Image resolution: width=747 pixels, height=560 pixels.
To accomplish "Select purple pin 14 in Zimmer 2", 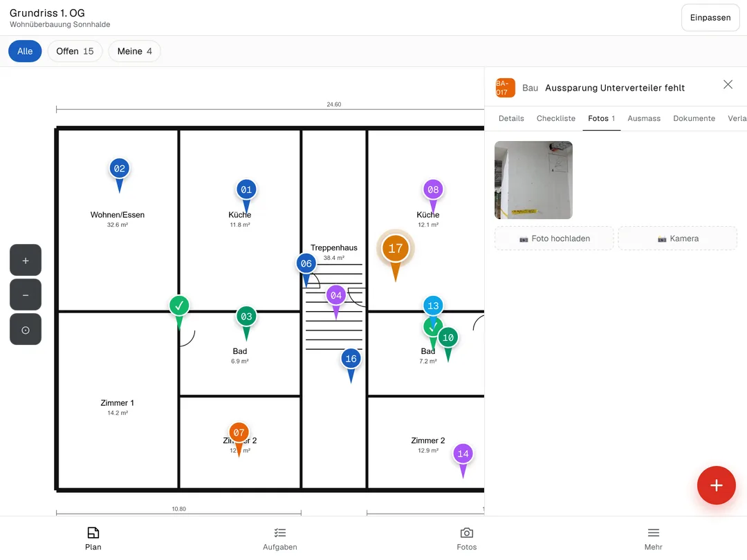I will 463,454.
